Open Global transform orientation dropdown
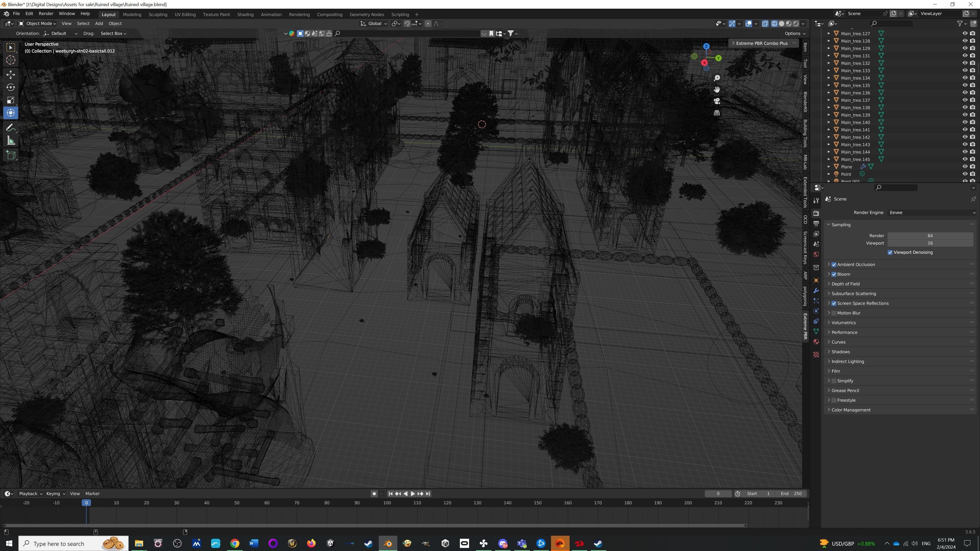This screenshot has height=551, width=980. 374,23
